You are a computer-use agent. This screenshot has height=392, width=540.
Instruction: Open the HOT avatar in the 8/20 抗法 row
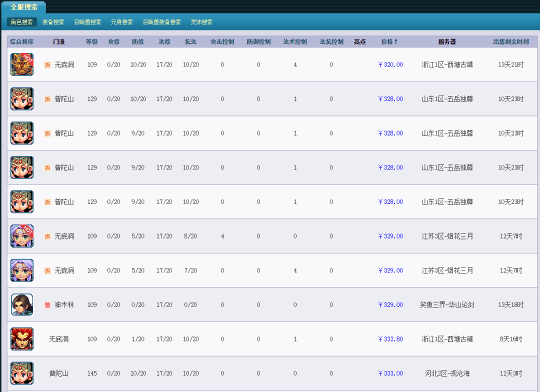click(x=22, y=236)
